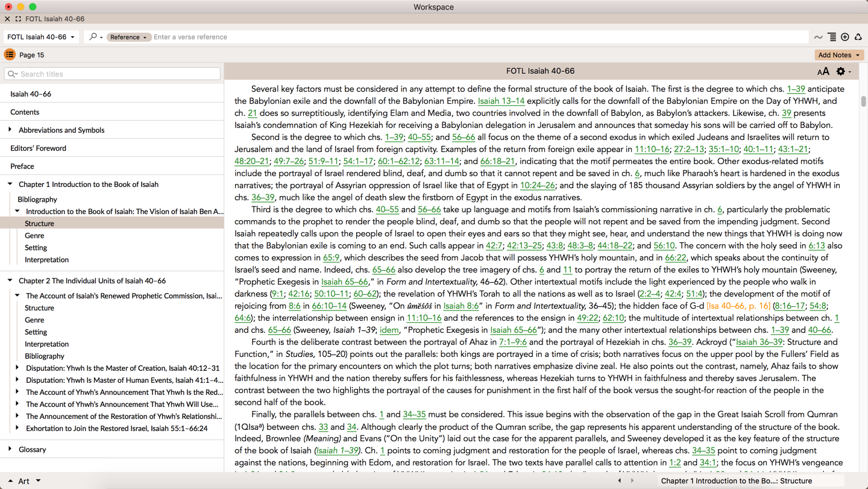Screen dimensions: 868x489
Task: Collapse Chapter 1 Introduction to the Book of Isaiah
Action: 10,184
